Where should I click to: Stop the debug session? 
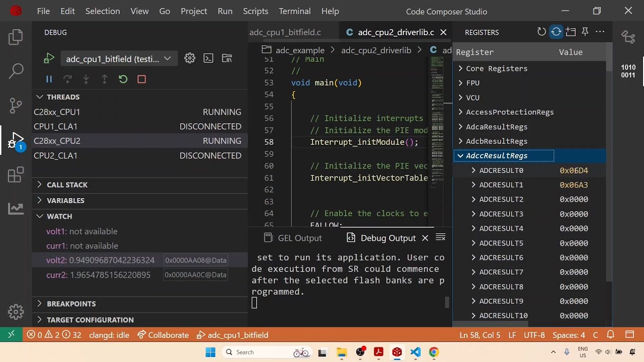coord(142,79)
